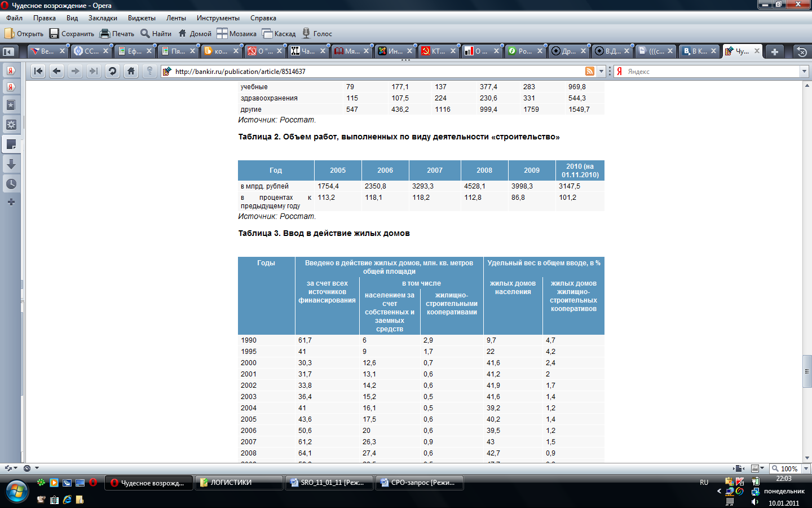
Task: Close the active 'Чу...' tab
Action: [757, 51]
